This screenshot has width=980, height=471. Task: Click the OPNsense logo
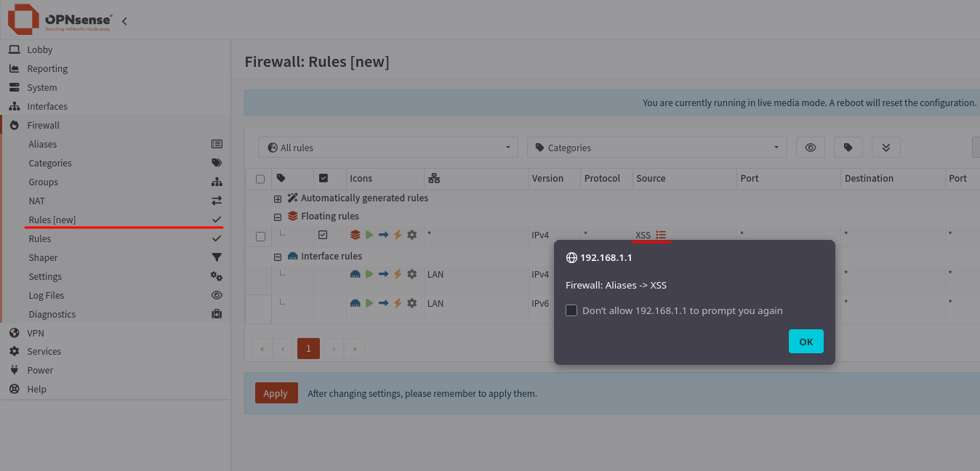point(60,20)
